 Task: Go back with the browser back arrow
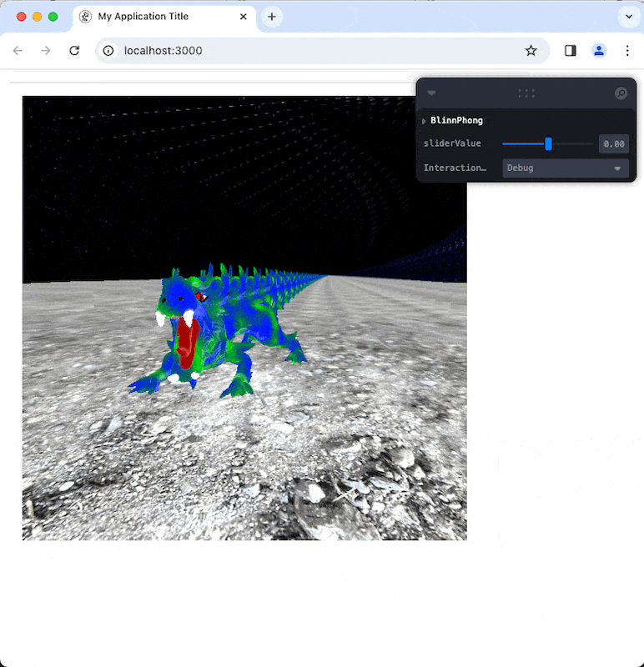click(x=18, y=51)
